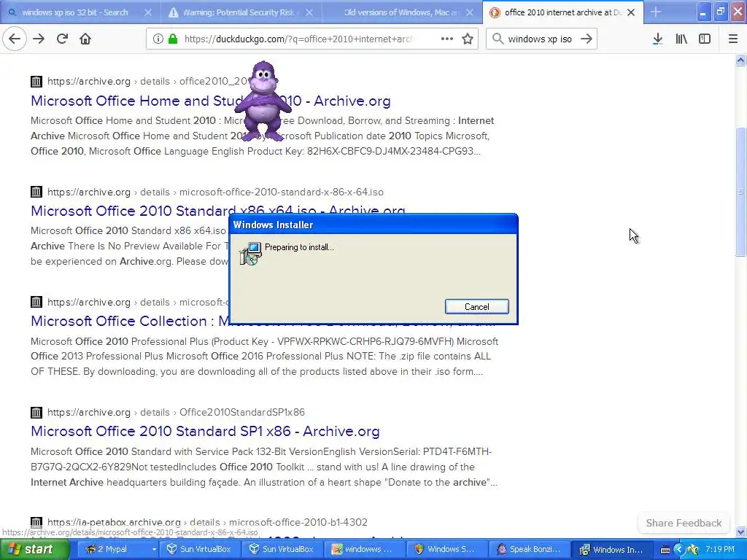Click the magnifier in the search bar
The image size is (747, 560).
(x=498, y=39)
